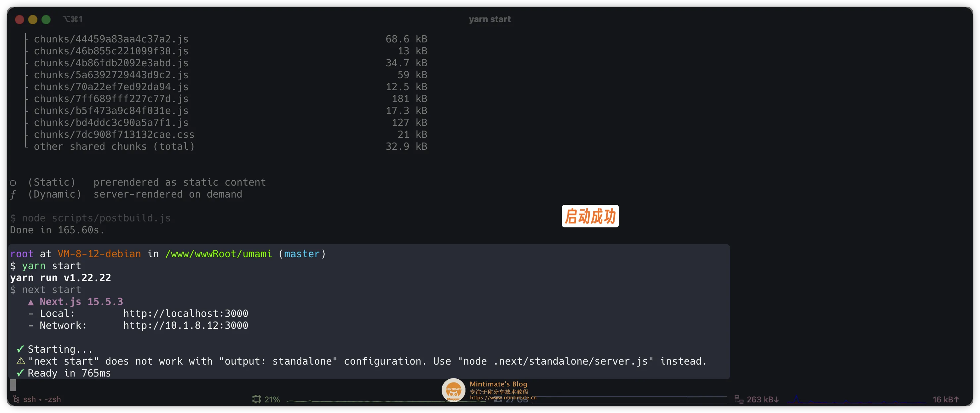Click the CPU 21% usage indicator
This screenshot has width=980, height=413.
[x=272, y=399]
